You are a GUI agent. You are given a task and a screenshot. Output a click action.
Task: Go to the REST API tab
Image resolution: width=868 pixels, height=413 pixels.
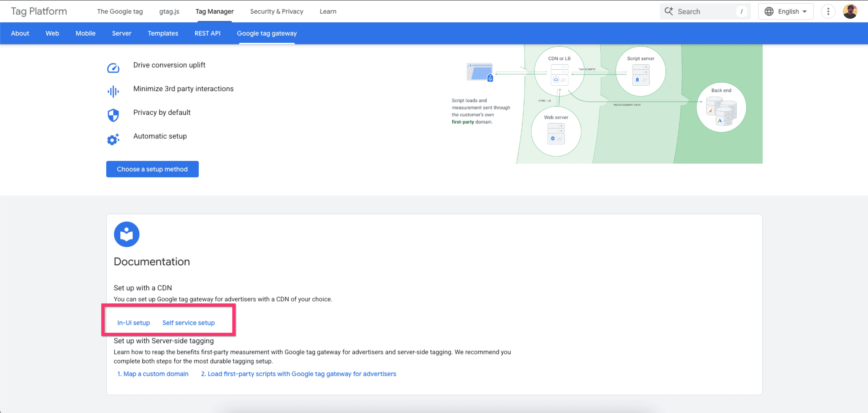pos(208,33)
